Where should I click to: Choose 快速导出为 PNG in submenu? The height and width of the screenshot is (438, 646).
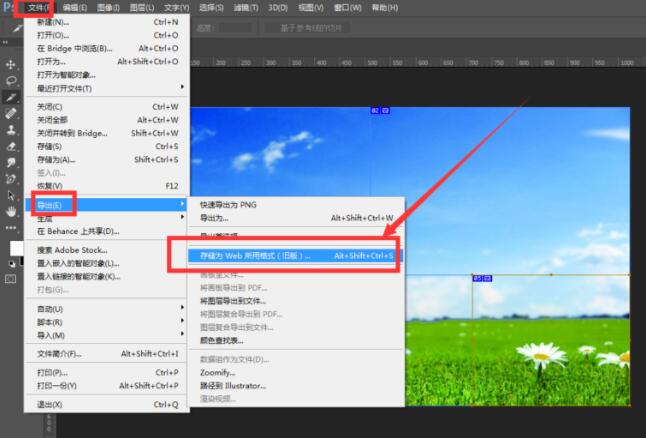click(x=296, y=205)
